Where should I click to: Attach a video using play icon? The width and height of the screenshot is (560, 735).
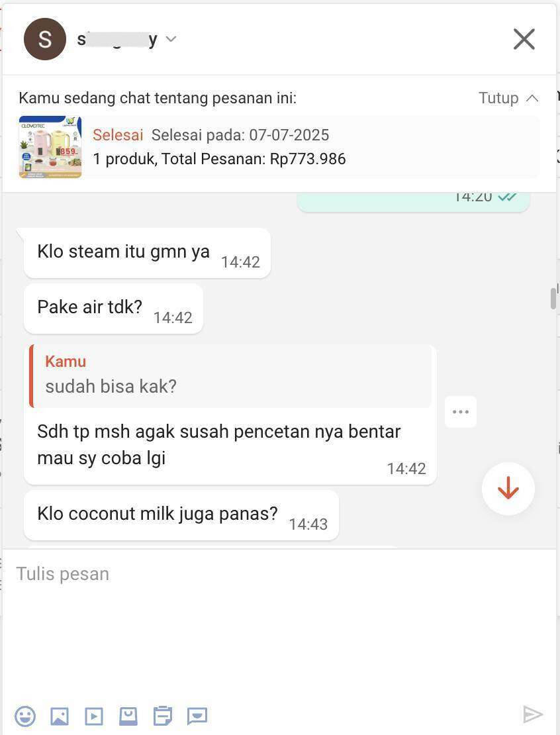94,716
